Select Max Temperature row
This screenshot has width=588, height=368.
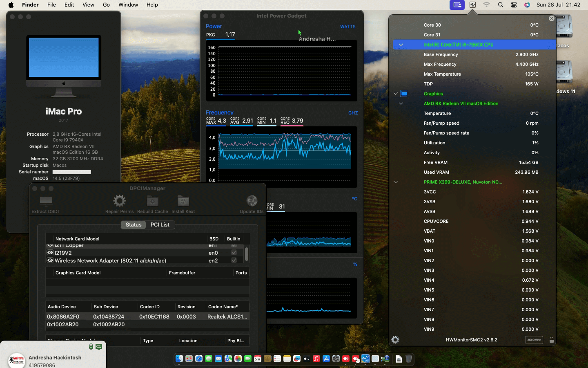click(x=474, y=74)
